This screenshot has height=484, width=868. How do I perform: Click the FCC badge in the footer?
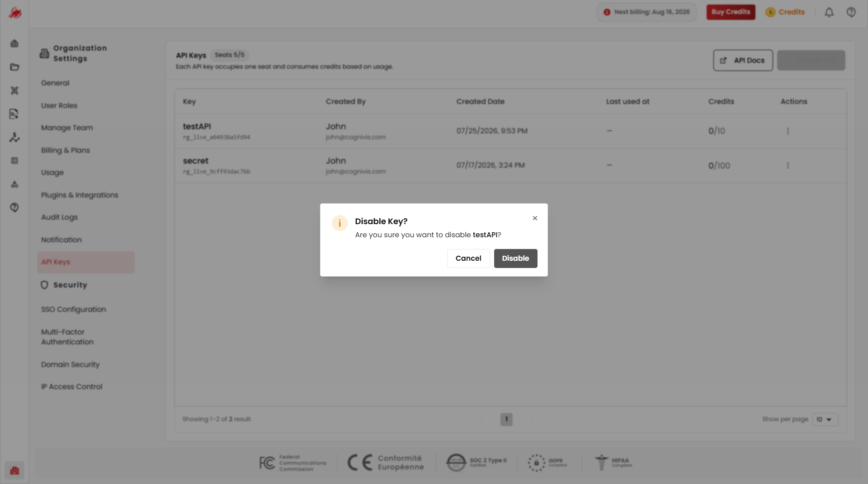[292, 463]
